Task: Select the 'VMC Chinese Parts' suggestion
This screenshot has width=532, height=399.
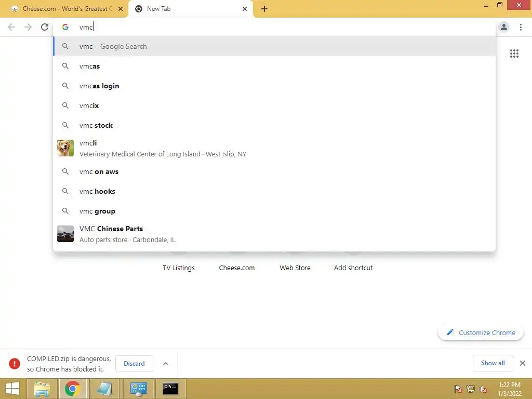Action: pos(274,234)
